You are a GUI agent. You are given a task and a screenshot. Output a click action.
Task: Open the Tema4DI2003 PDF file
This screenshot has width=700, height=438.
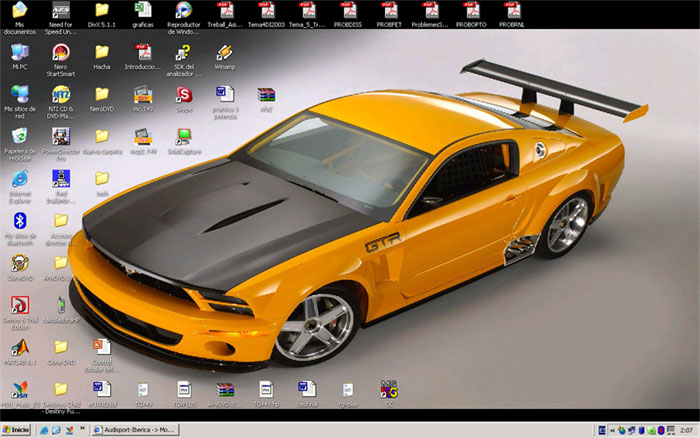point(266,10)
